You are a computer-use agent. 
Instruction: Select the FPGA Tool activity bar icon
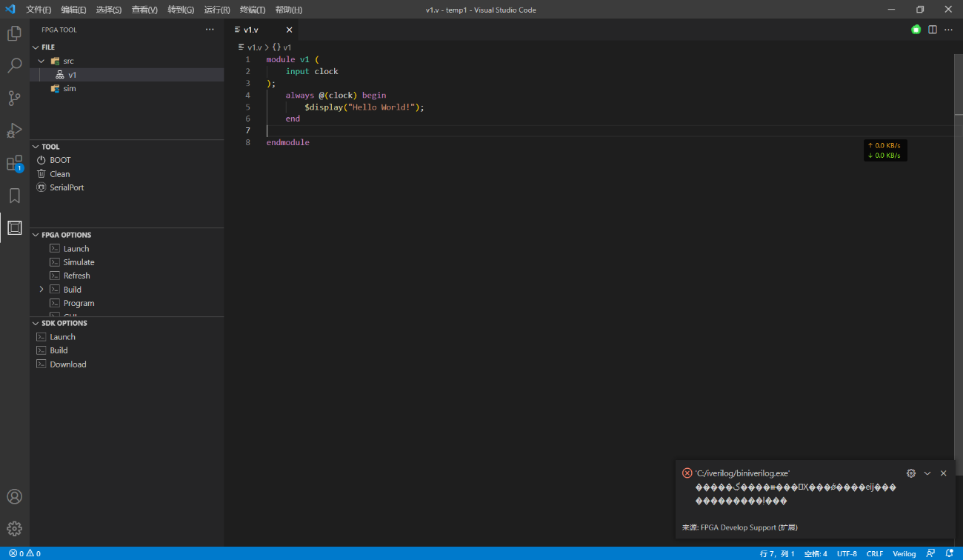[x=14, y=227]
